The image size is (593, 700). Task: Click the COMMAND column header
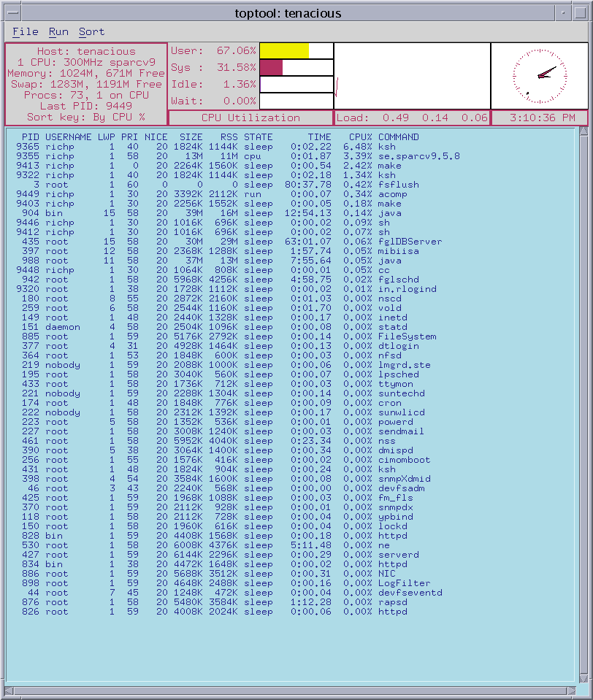click(398, 137)
